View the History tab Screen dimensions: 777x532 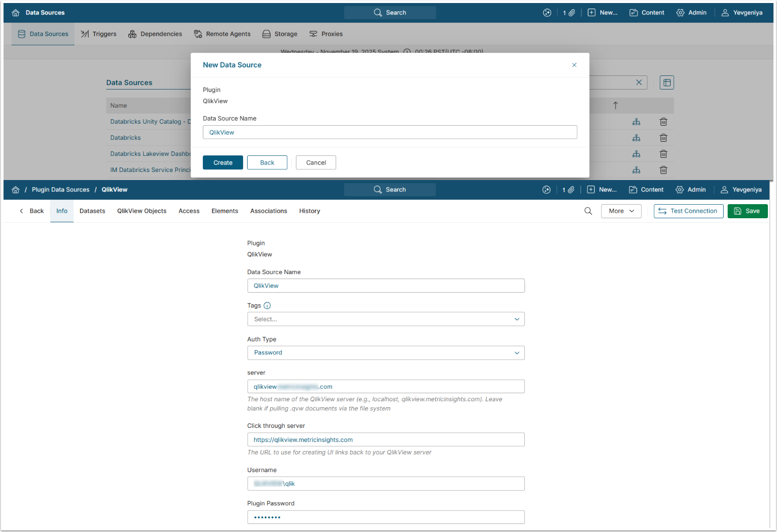coord(309,211)
